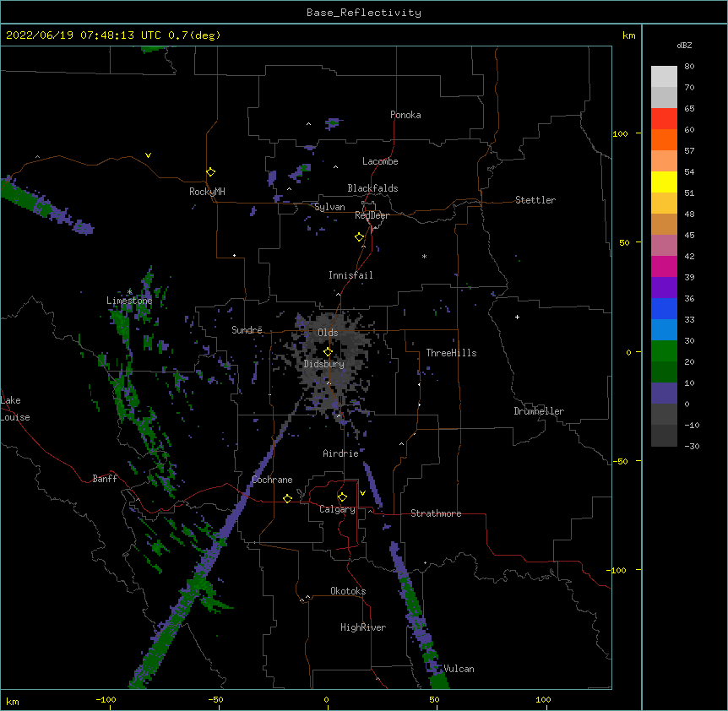Viewport: 728px width, 711px height.
Task: Click the -100 tick label on bottom axis
Action: [x=106, y=699]
